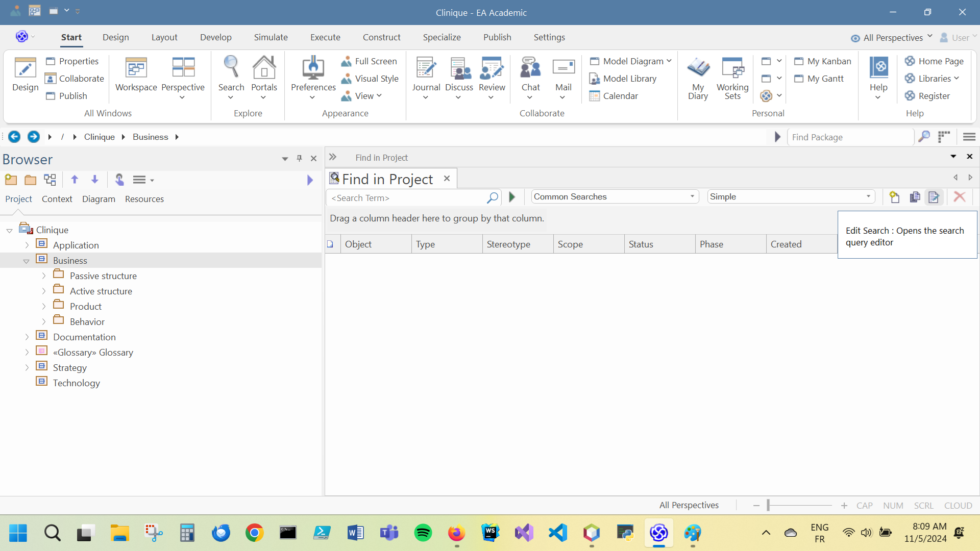
Task: Open the Review icon
Action: tap(492, 68)
